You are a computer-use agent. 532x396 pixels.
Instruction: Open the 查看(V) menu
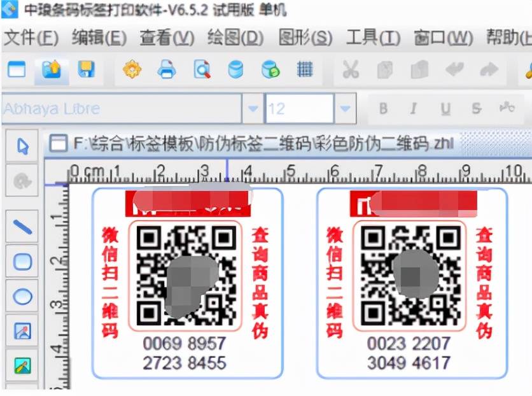click(167, 38)
